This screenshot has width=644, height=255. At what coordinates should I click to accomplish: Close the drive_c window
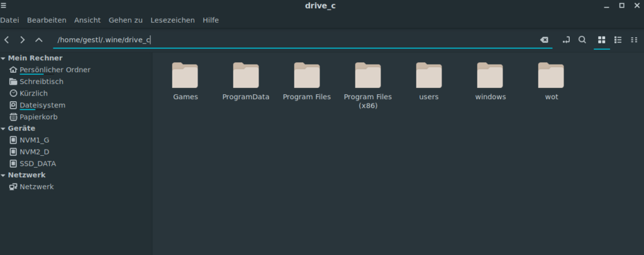tap(638, 5)
